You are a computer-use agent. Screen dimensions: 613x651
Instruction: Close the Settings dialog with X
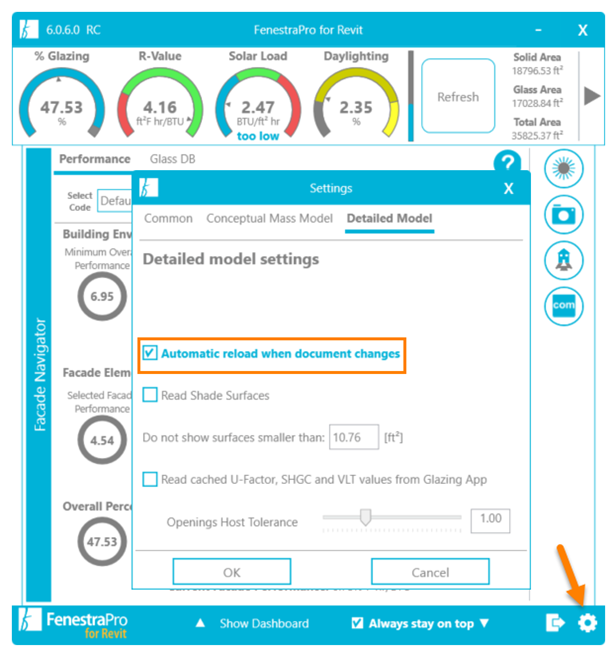pos(508,189)
